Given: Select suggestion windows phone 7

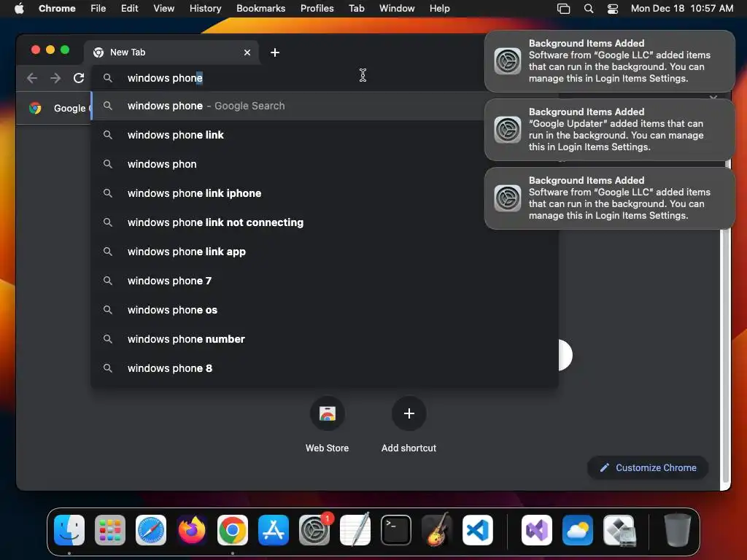Looking at the screenshot, I should [x=324, y=281].
